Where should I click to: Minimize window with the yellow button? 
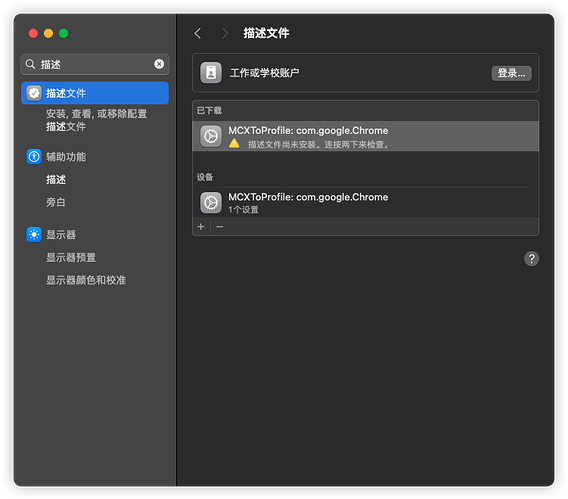coord(49,33)
